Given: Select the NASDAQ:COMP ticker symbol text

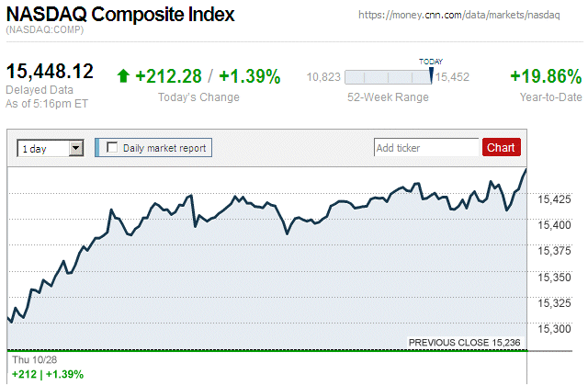Looking at the screenshot, I should (44, 31).
